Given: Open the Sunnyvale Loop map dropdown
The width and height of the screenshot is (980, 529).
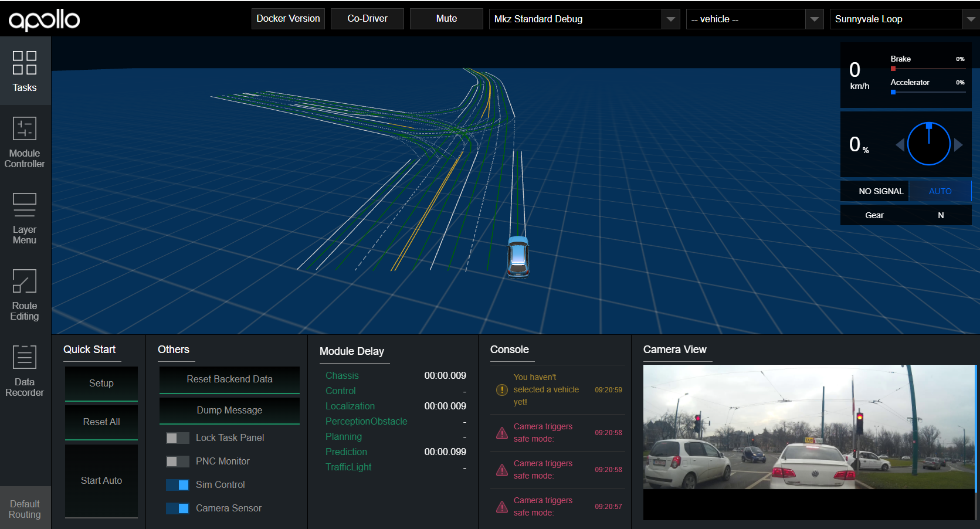Looking at the screenshot, I should coord(971,19).
